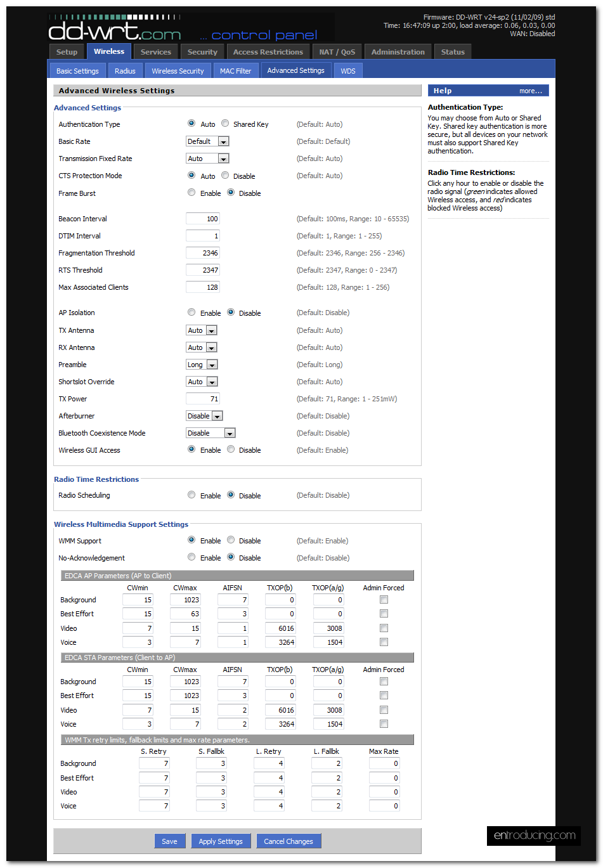The height and width of the screenshot is (868, 603).
Task: Click the Fragmentation Threshold field
Action: (203, 253)
